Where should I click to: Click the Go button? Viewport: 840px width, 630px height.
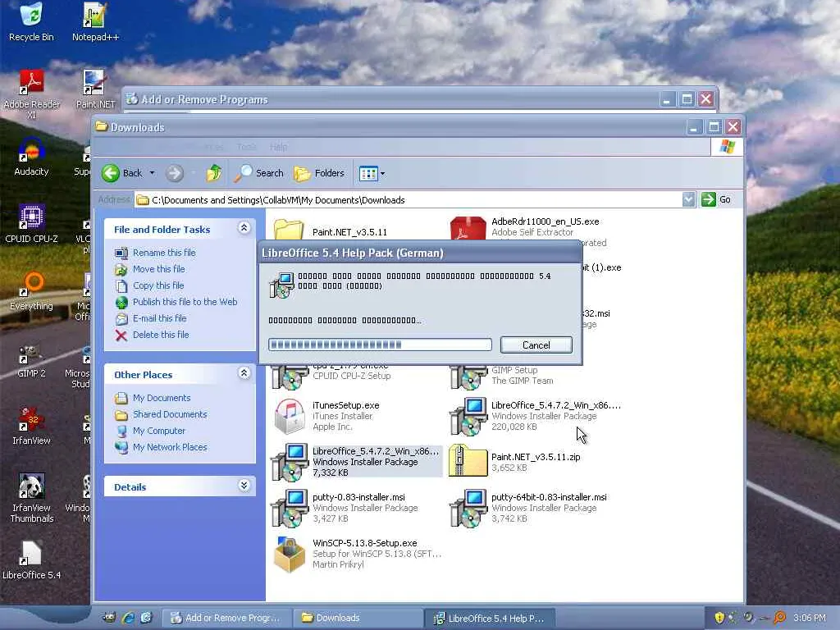716,200
